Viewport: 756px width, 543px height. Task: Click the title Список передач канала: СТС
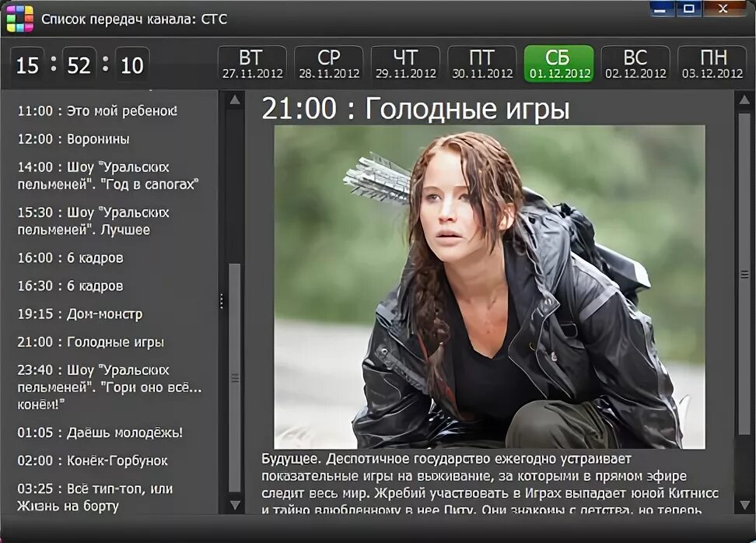134,19
